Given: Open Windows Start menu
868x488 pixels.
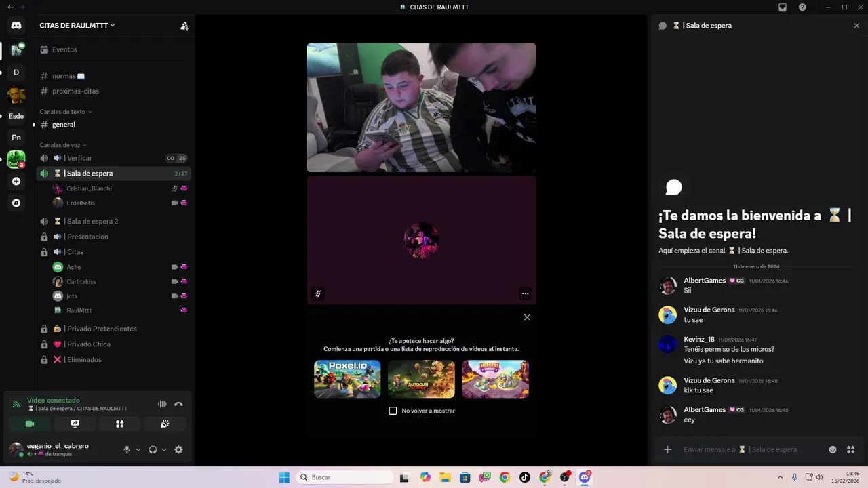Looking at the screenshot, I should pos(283,477).
